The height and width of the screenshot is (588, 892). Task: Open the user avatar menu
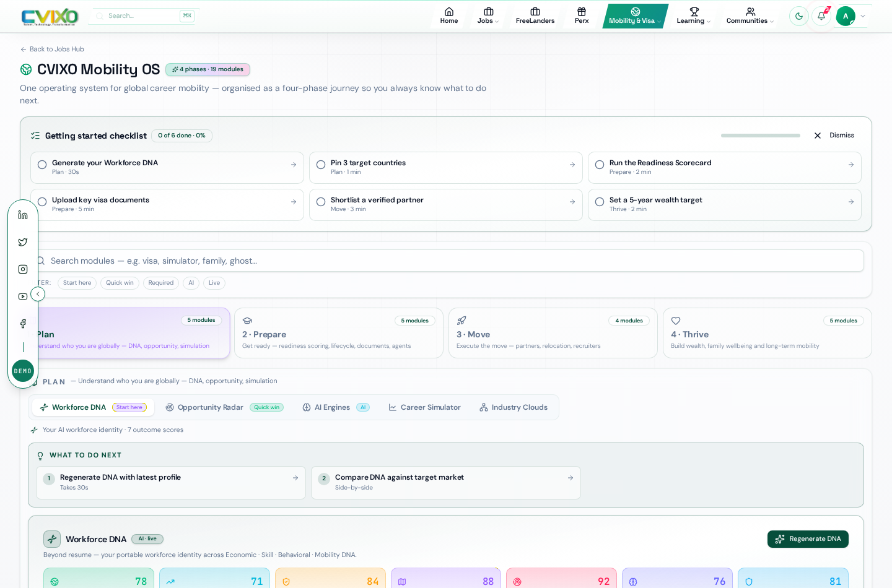point(851,16)
